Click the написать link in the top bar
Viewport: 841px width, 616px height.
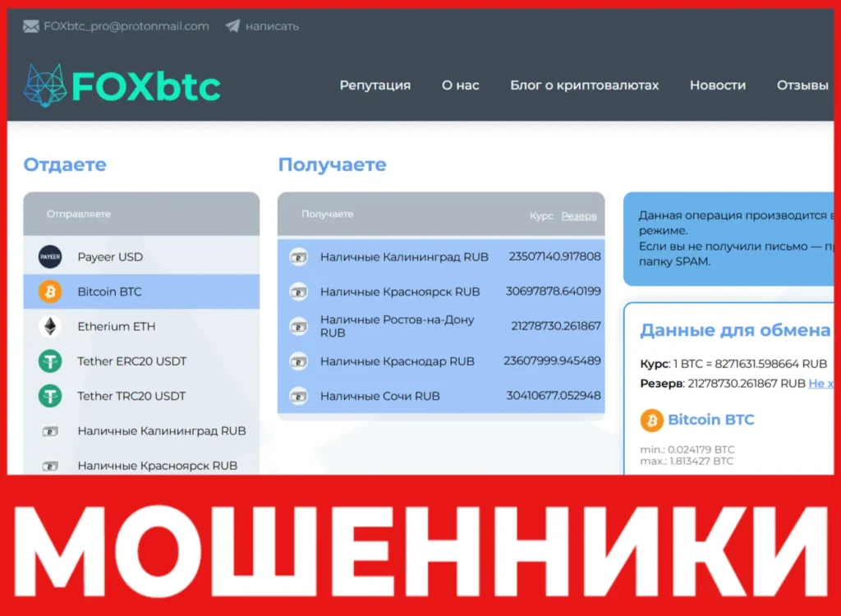tap(271, 25)
